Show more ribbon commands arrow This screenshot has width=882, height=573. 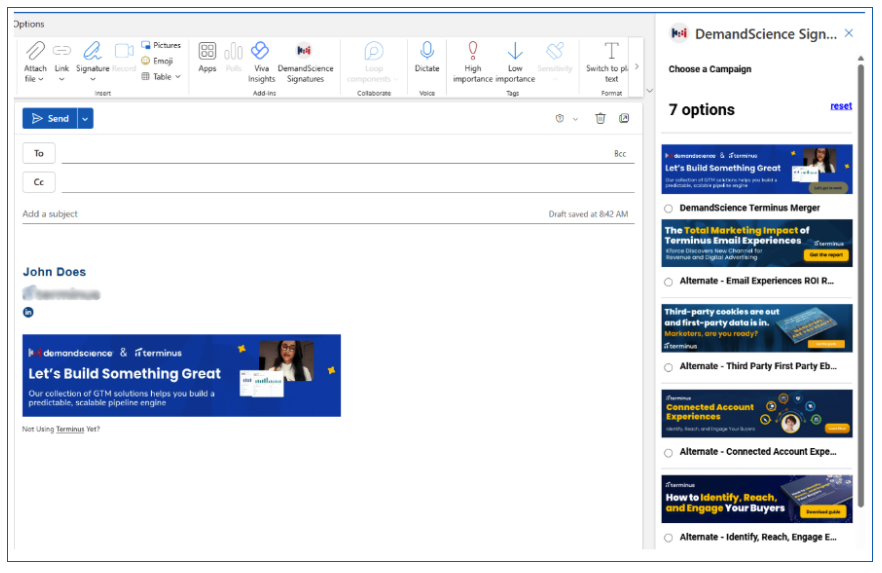click(x=637, y=66)
